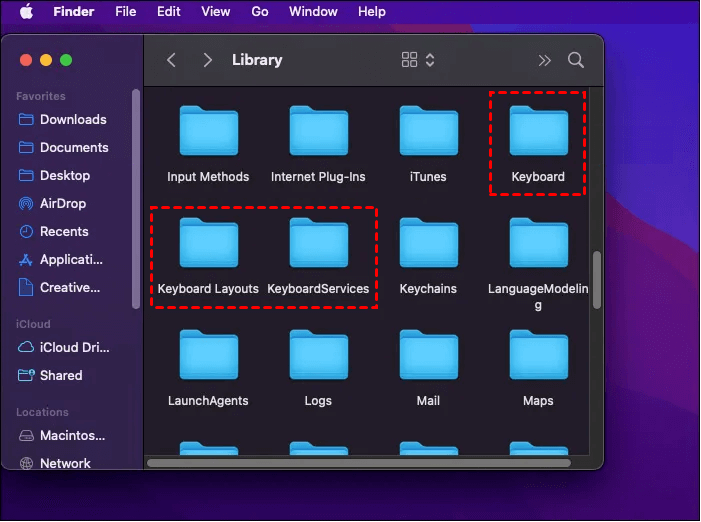
Task: Select the Keyboard folder icon
Action: pos(538,133)
